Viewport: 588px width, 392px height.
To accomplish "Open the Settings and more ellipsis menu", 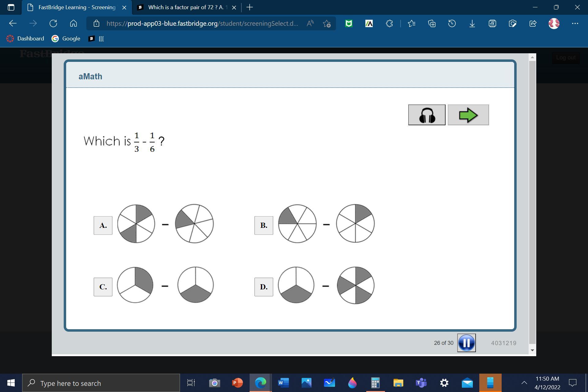I will click(x=575, y=23).
